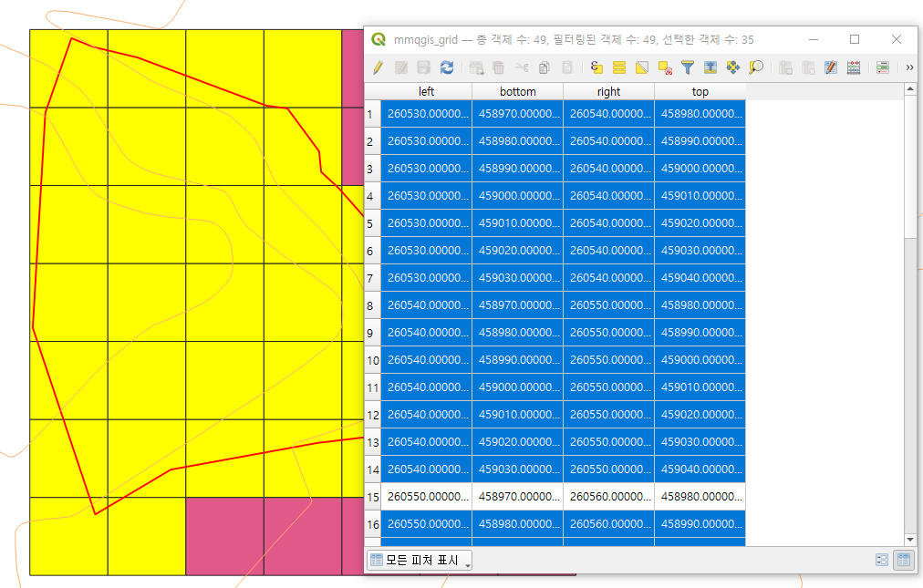Click top cell 459040.00000 in row 7
This screenshot has height=588, width=923.
click(700, 278)
